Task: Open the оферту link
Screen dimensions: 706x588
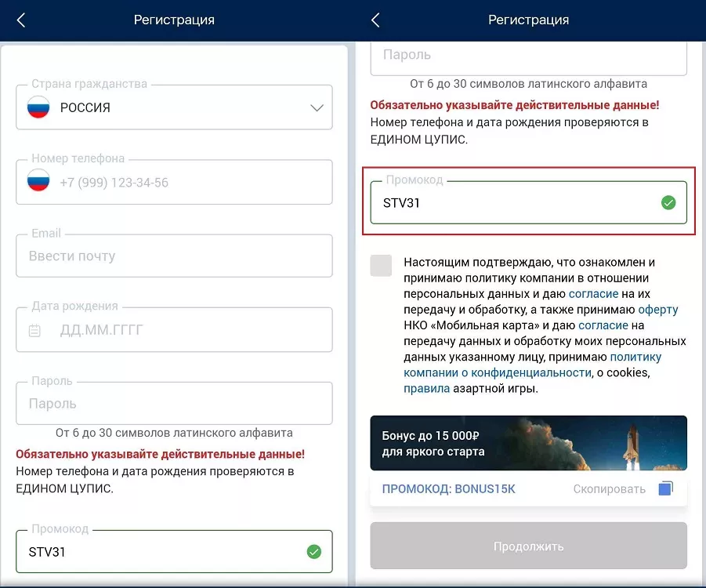Action: pos(658,310)
